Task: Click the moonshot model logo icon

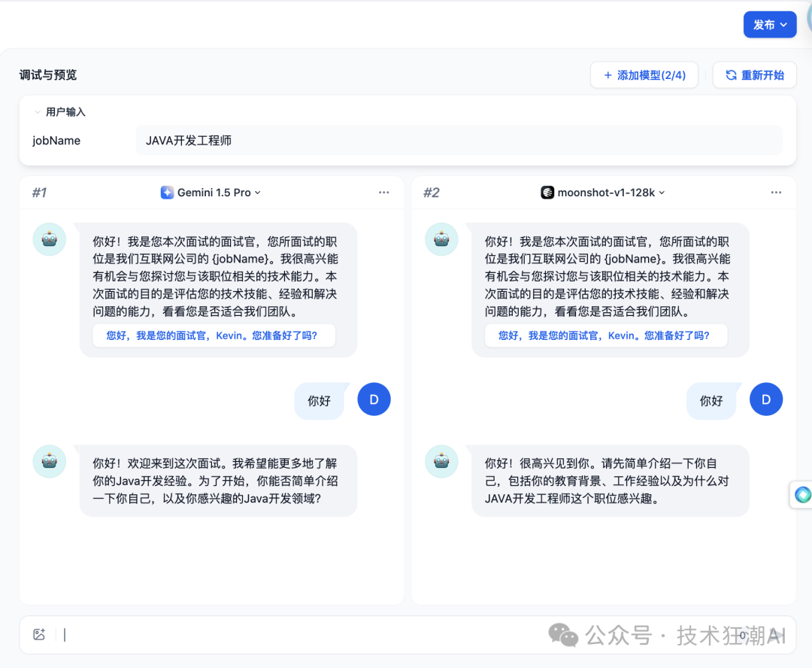Action: (547, 193)
